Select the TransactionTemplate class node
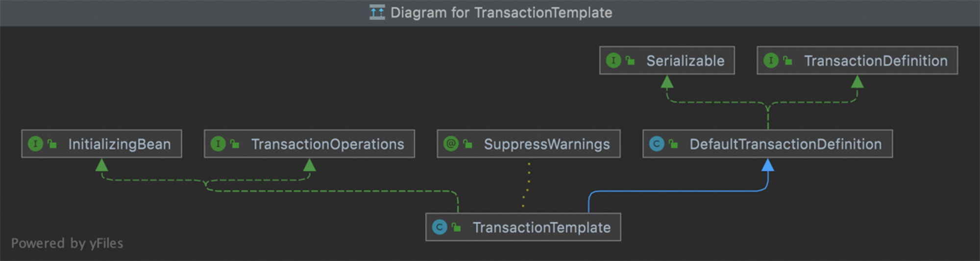The width and height of the screenshot is (980, 261). 523,227
